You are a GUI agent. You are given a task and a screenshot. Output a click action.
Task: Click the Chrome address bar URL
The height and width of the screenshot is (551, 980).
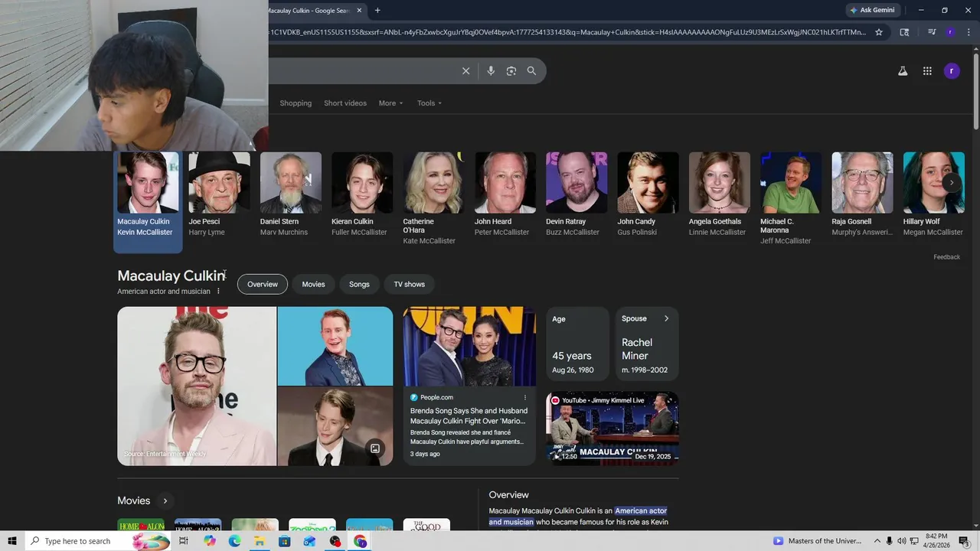pyautogui.click(x=567, y=32)
